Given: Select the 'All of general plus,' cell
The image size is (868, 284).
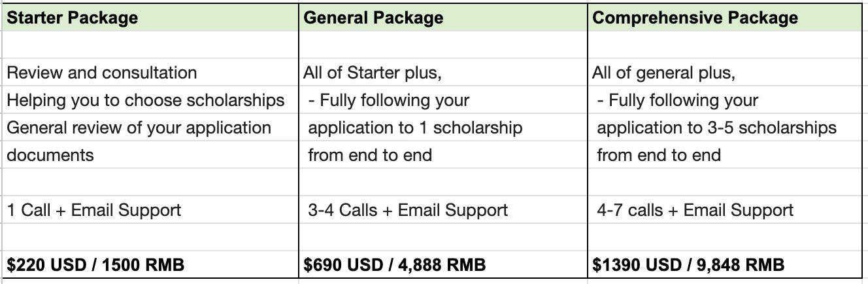Looking at the screenshot, I should pos(664,73).
